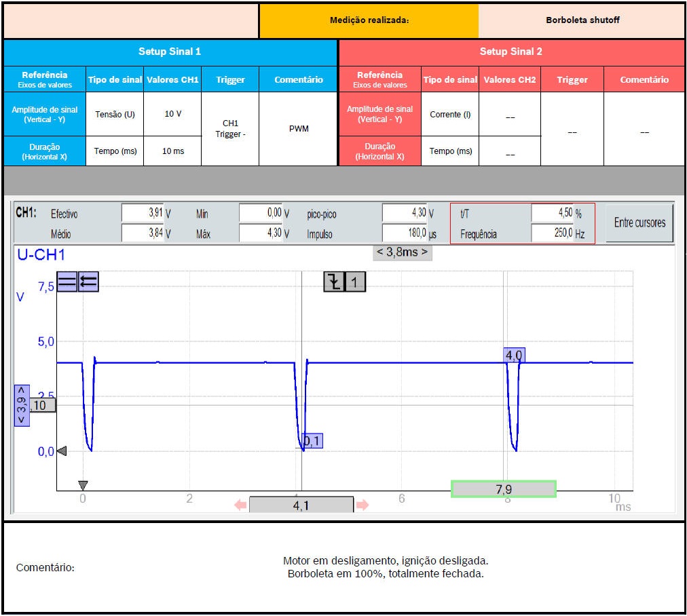Click the Impulso value field 180,0
687x616 pixels.
pos(405,234)
